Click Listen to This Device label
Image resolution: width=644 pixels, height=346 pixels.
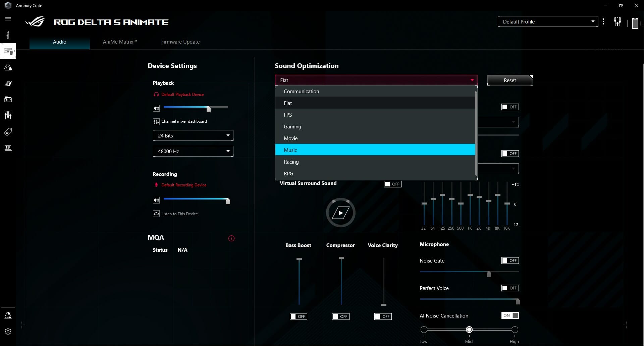pos(179,214)
